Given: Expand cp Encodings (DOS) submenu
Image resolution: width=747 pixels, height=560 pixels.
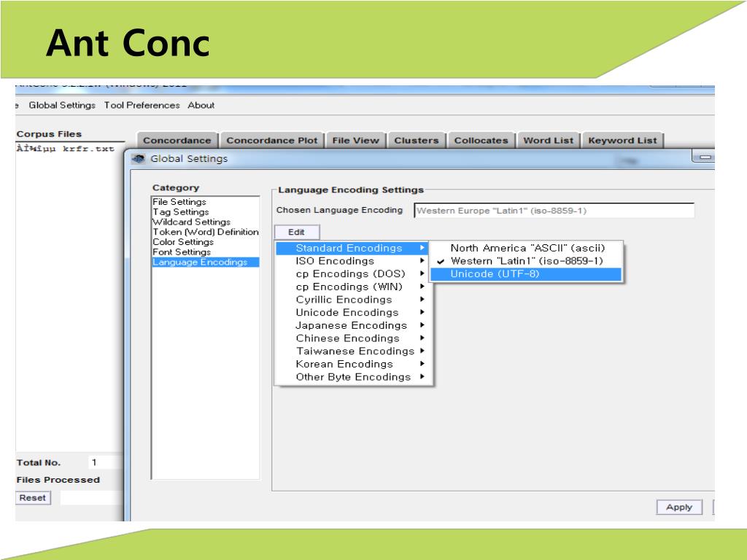Looking at the screenshot, I should click(x=352, y=274).
